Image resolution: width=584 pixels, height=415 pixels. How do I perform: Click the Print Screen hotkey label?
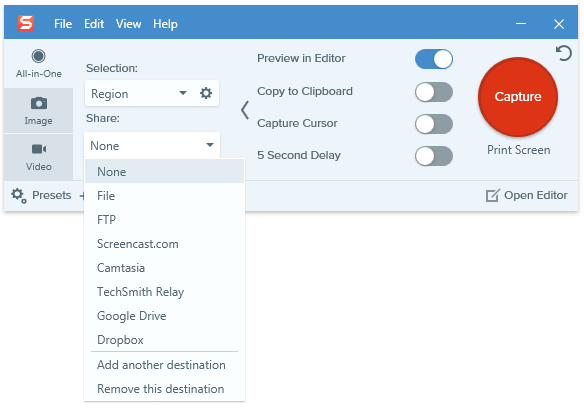518,150
